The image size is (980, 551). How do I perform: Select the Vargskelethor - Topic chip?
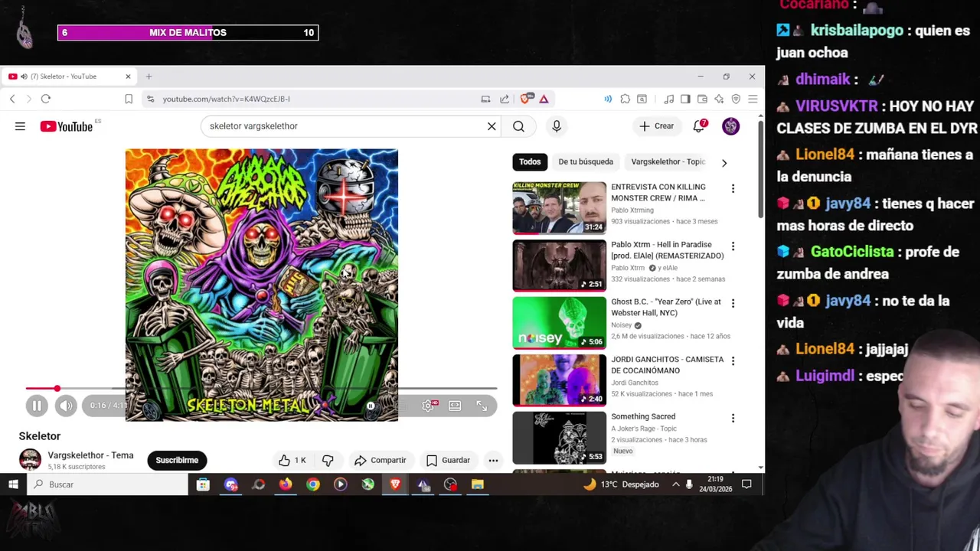pos(668,161)
